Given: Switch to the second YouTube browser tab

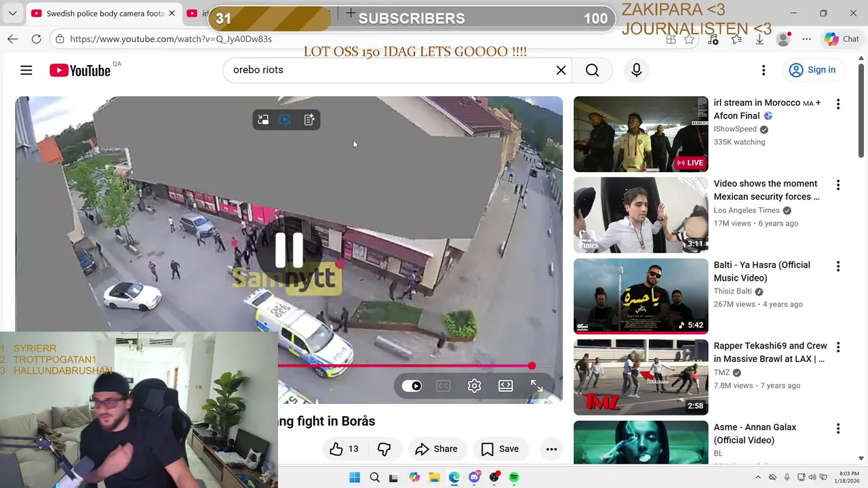Looking at the screenshot, I should coord(197,14).
